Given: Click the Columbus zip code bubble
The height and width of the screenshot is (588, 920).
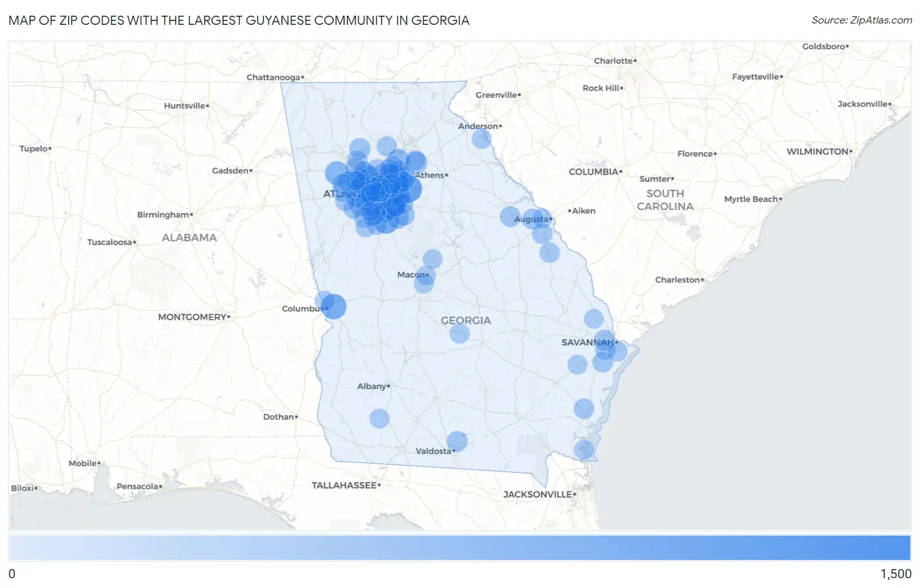Looking at the screenshot, I should coord(334,306).
